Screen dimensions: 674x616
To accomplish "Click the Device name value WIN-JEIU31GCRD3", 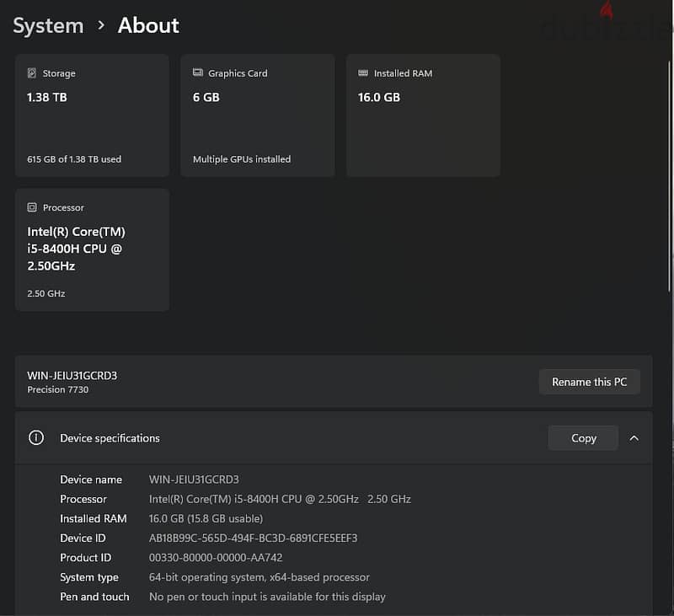I will click(x=194, y=479).
